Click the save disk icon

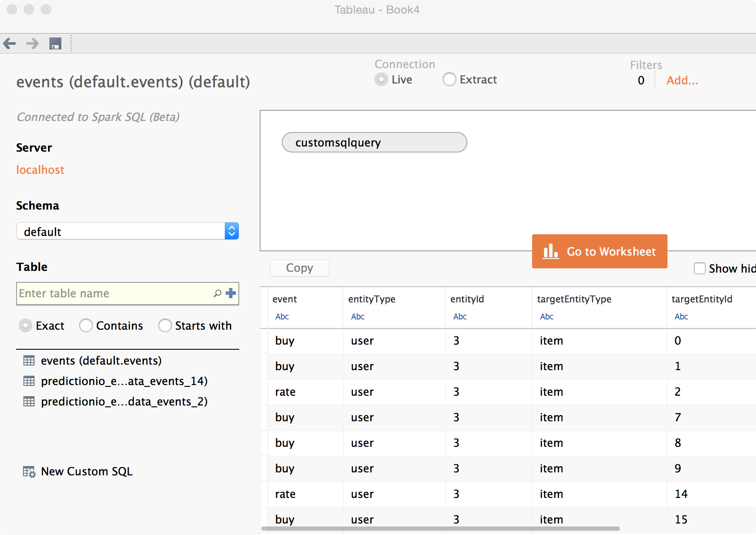pos(55,43)
